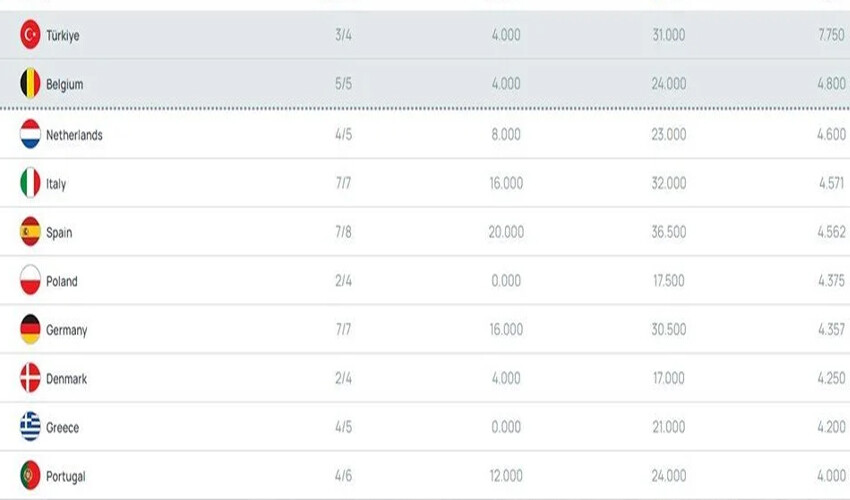Select the Italy flag icon
This screenshot has height=500, width=850.
click(x=30, y=183)
